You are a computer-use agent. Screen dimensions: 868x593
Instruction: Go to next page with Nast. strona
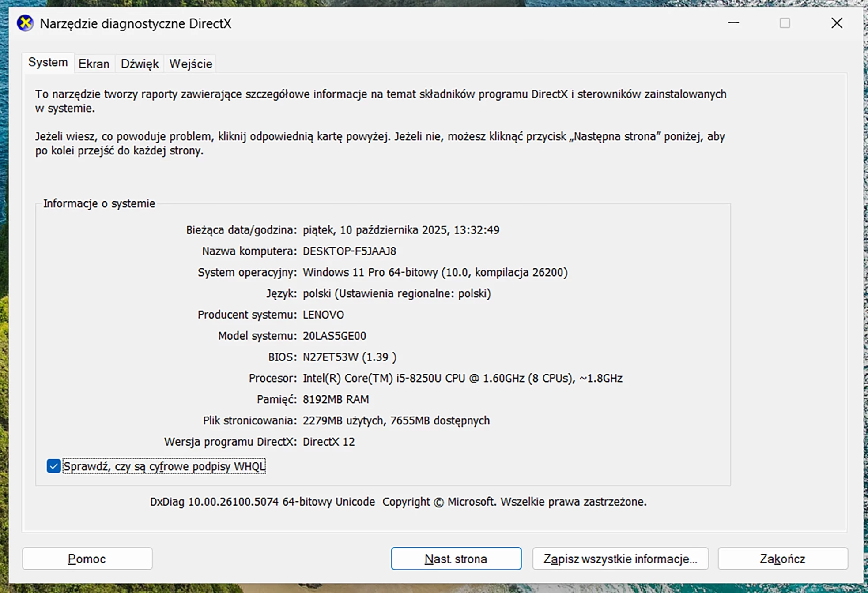click(x=456, y=559)
